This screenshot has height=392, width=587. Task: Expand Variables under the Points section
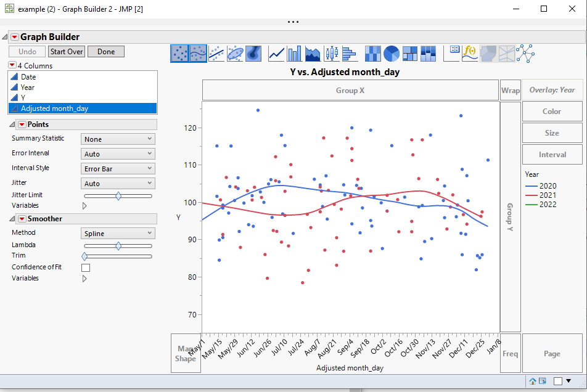(x=84, y=206)
